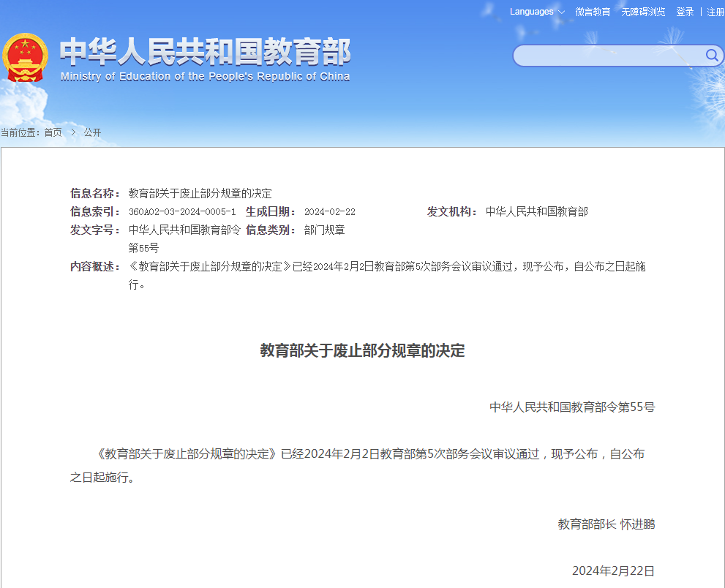This screenshot has width=725, height=588.
Task: Click the 内容概述 label
Action: [95, 266]
